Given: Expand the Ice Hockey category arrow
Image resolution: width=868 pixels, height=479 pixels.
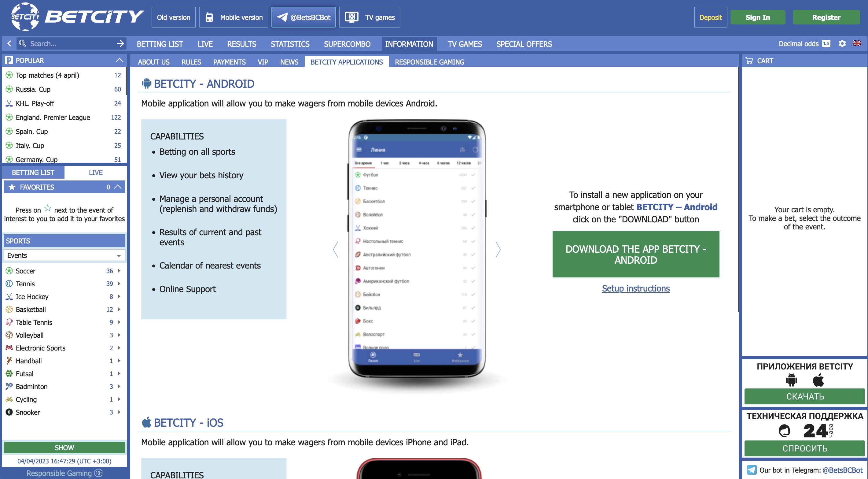Looking at the screenshot, I should 119,296.
